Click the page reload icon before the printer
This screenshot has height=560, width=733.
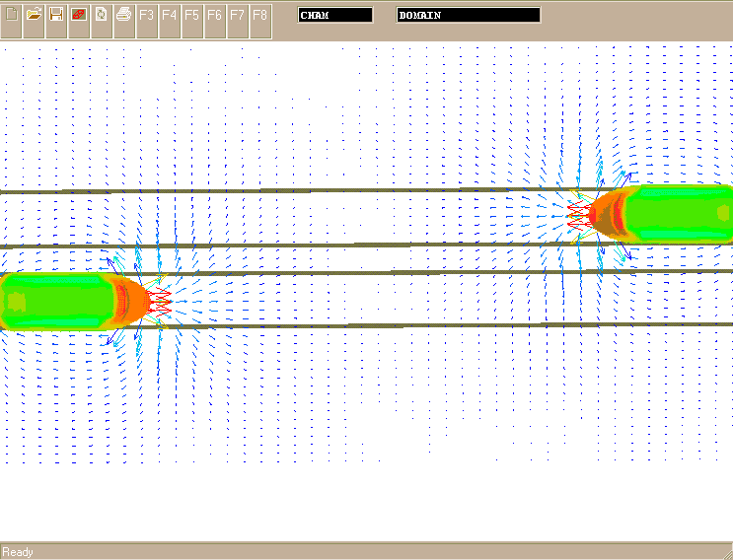tap(102, 16)
